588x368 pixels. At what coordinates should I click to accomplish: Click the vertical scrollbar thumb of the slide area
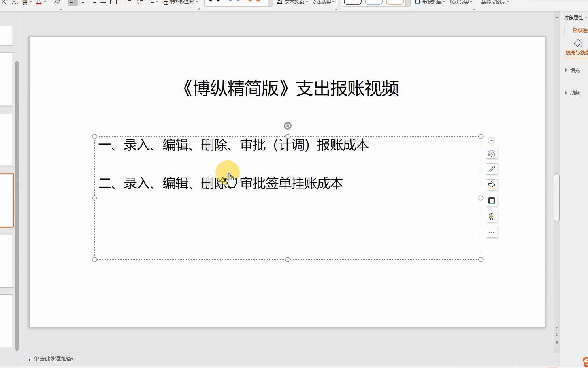557,198
